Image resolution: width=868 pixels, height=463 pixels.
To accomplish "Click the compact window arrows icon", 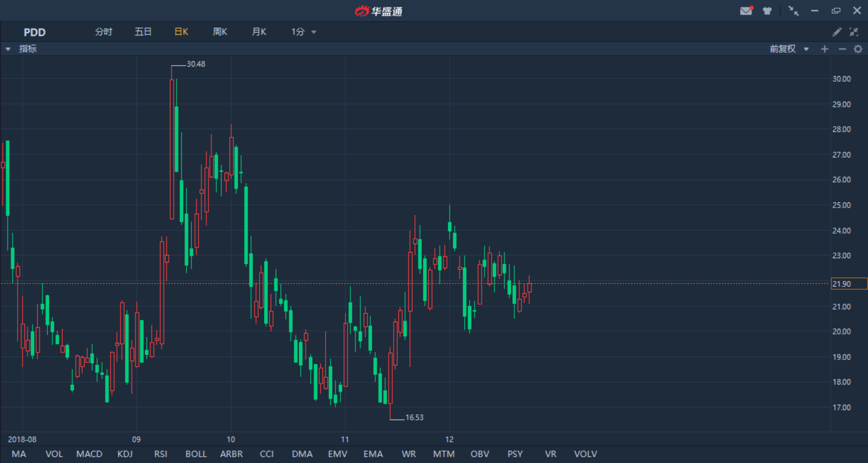I will coord(793,11).
